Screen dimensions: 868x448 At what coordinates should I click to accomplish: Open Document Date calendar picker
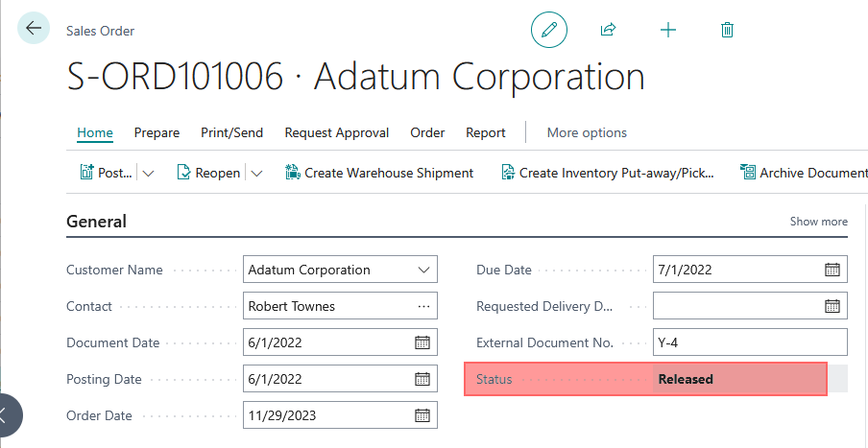[x=422, y=342]
